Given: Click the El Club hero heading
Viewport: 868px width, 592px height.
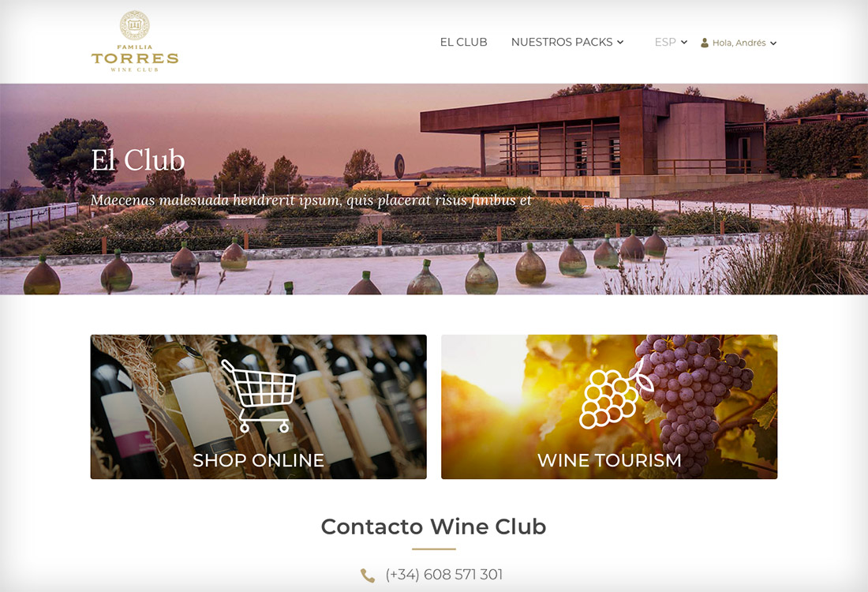Looking at the screenshot, I should pos(138,160).
